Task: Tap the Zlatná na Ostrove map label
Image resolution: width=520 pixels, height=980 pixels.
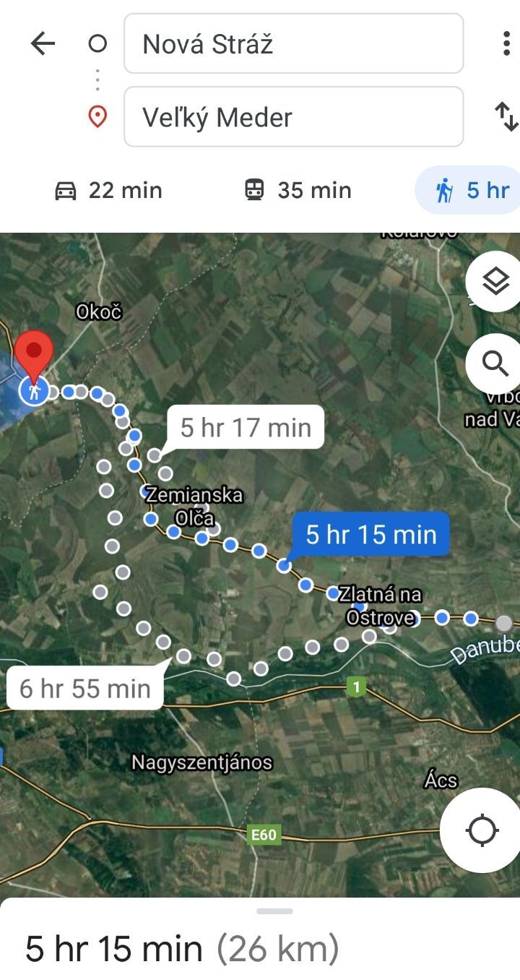Action: tap(381, 606)
